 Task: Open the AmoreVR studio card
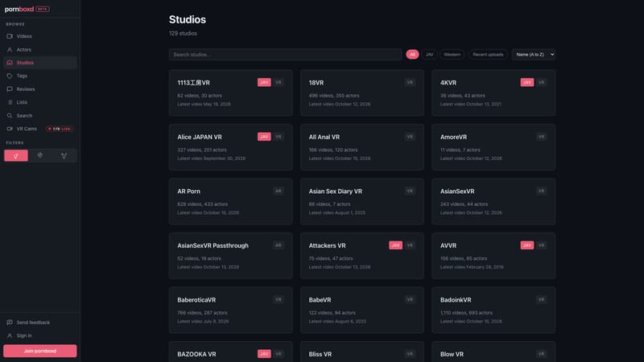pyautogui.click(x=493, y=147)
